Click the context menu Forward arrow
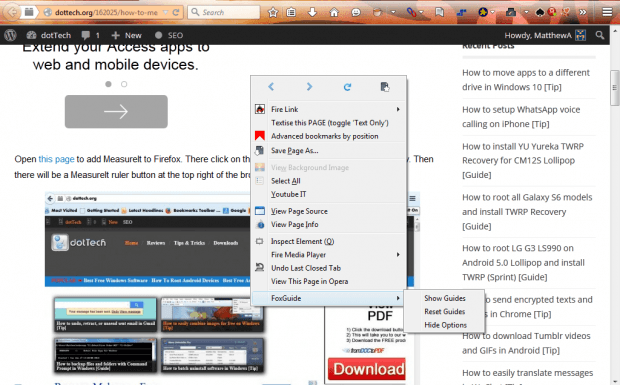This screenshot has height=385, width=620. pyautogui.click(x=309, y=87)
